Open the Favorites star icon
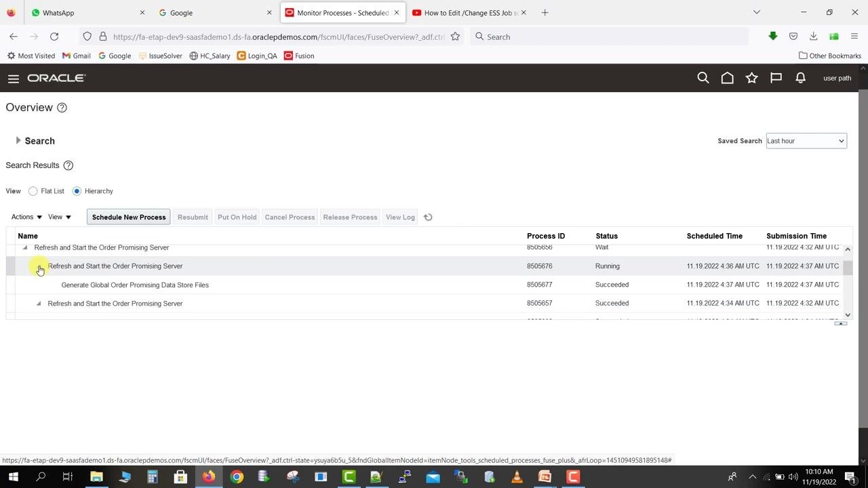This screenshot has height=488, width=868. (x=752, y=78)
